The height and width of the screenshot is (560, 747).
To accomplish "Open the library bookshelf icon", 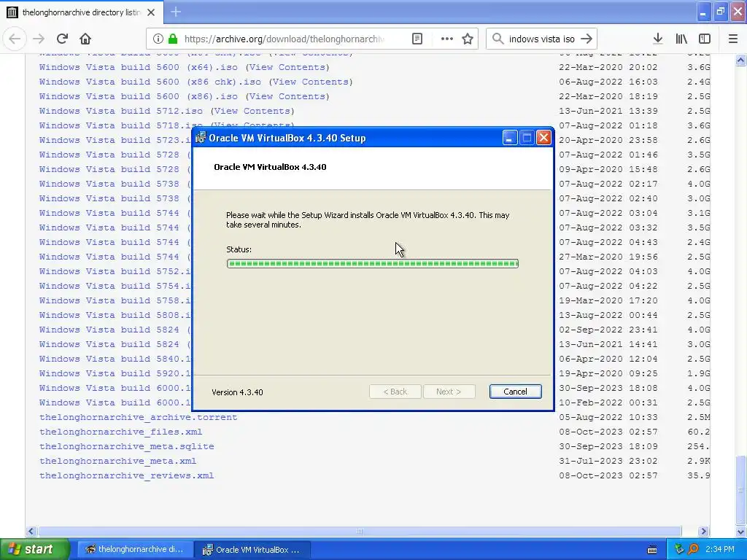I will click(681, 39).
